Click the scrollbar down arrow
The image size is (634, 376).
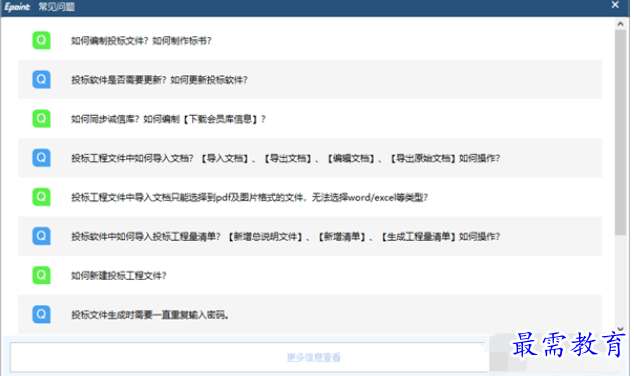(x=621, y=329)
